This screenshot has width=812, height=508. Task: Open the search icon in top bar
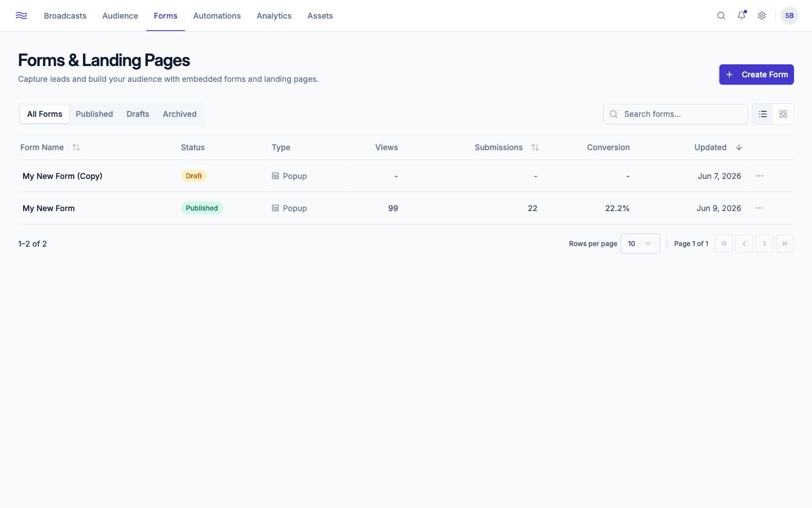click(721, 16)
